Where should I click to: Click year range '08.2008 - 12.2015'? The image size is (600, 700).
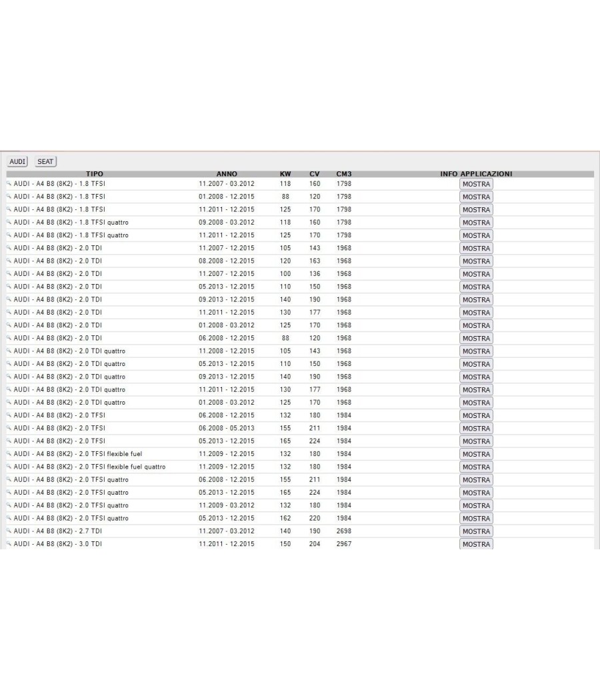[x=227, y=261]
